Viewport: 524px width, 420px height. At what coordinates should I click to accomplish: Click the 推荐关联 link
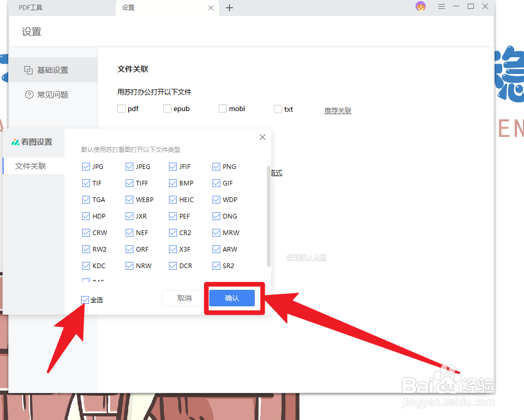(x=337, y=111)
